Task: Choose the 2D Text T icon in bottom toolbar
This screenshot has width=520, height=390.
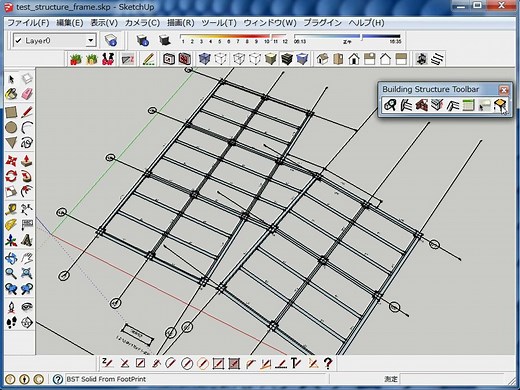Action: click(x=296, y=363)
